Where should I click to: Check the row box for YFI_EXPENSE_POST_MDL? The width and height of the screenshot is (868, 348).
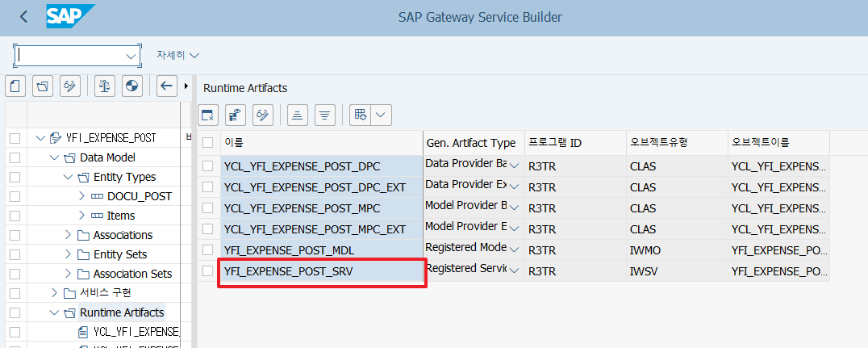point(207,250)
